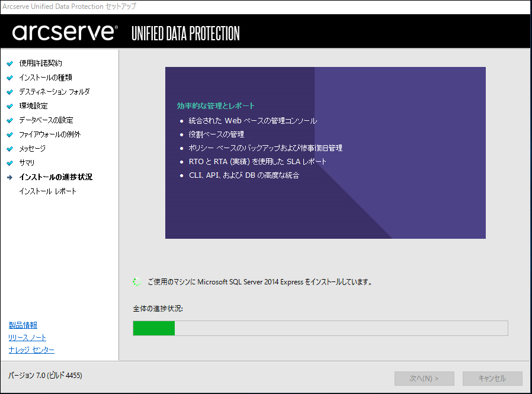Screen dimensions: 532x394
Task: Open the リリース ノート link
Action: (x=27, y=337)
